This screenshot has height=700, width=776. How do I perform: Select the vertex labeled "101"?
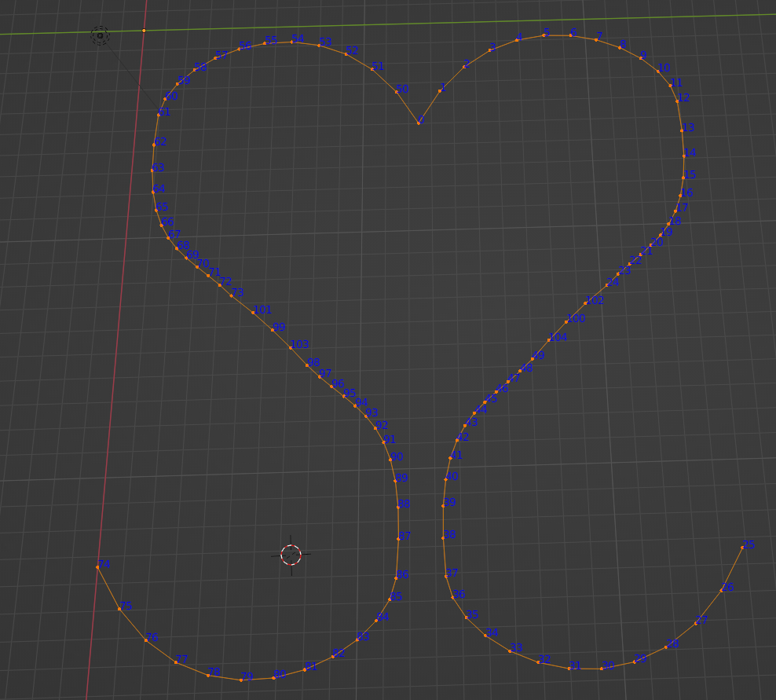pyautogui.click(x=253, y=313)
